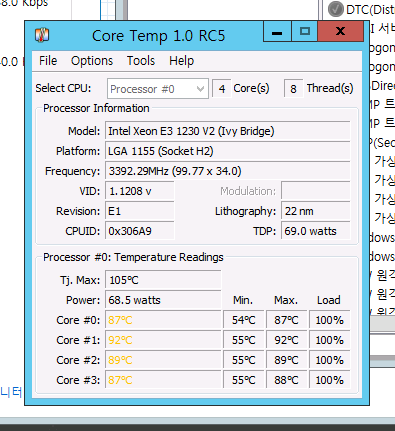
Task: Open the Options menu
Action: tap(92, 61)
